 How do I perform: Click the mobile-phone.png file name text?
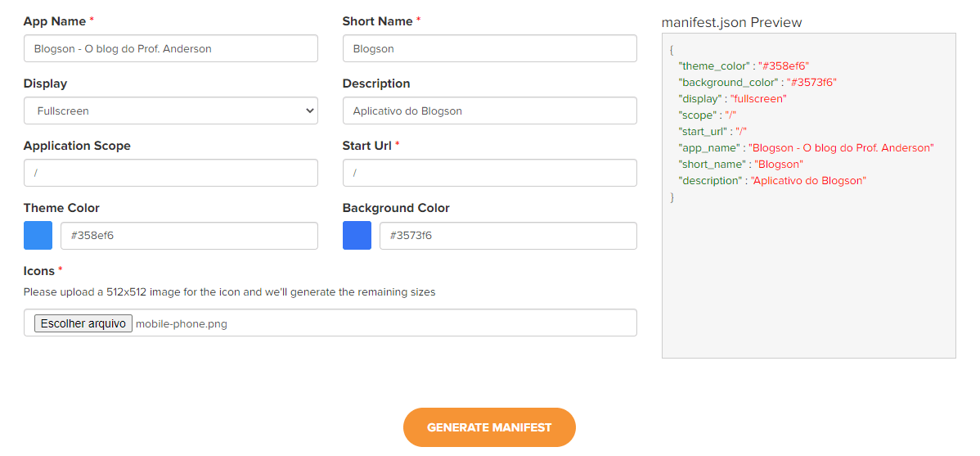(x=182, y=324)
